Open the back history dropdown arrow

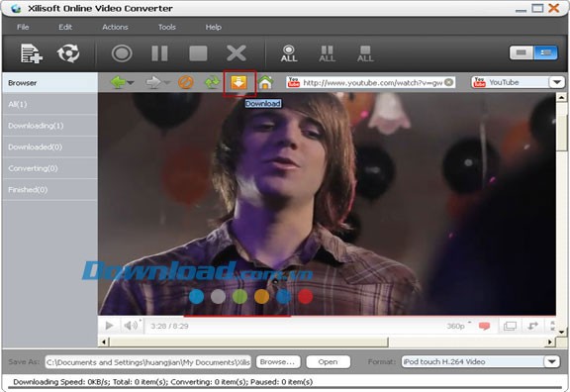point(131,83)
